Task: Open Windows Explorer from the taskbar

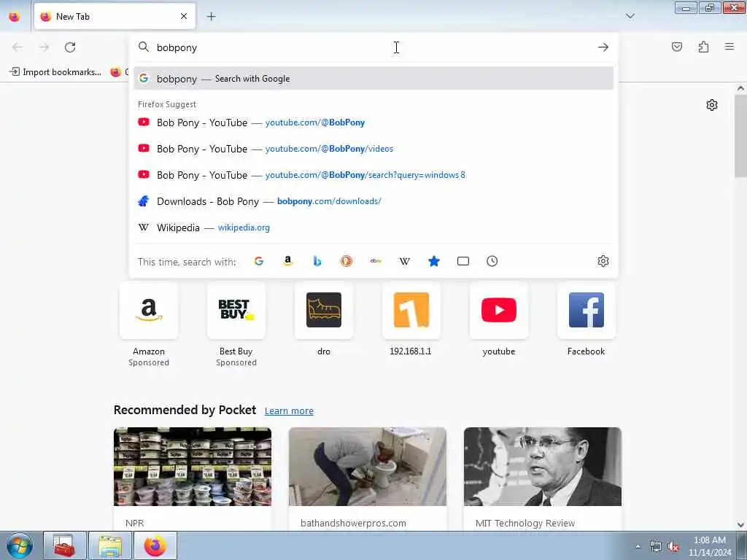Action: (x=110, y=545)
